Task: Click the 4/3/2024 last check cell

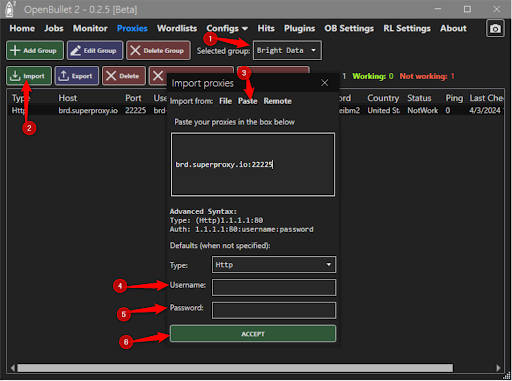Action: coord(485,110)
